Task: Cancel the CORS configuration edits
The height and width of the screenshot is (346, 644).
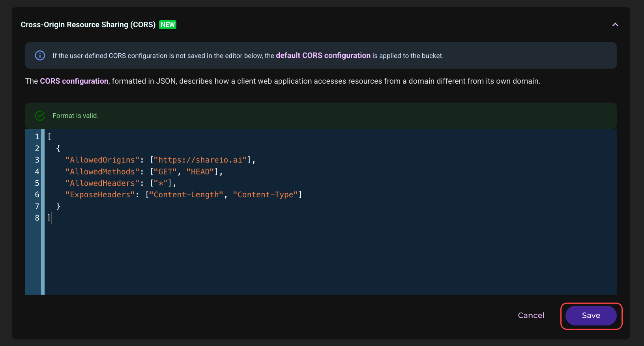Action: (531, 315)
